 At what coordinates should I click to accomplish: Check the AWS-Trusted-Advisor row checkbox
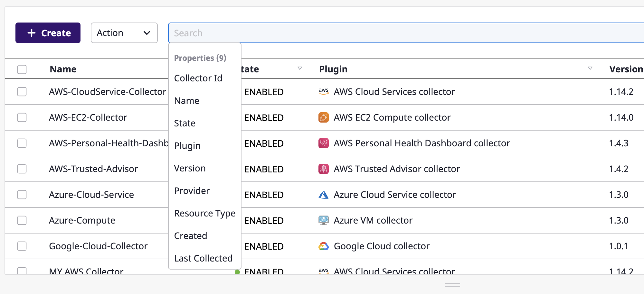[x=22, y=169]
